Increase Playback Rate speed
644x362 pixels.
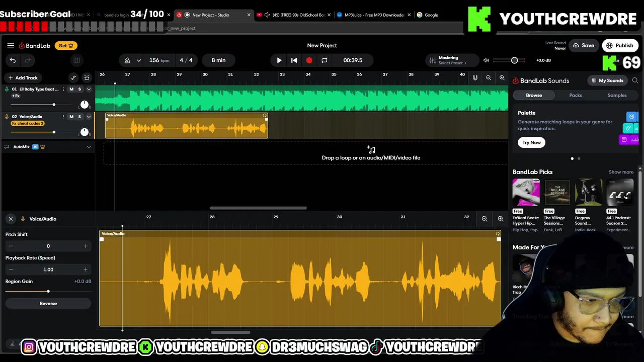pyautogui.click(x=85, y=270)
